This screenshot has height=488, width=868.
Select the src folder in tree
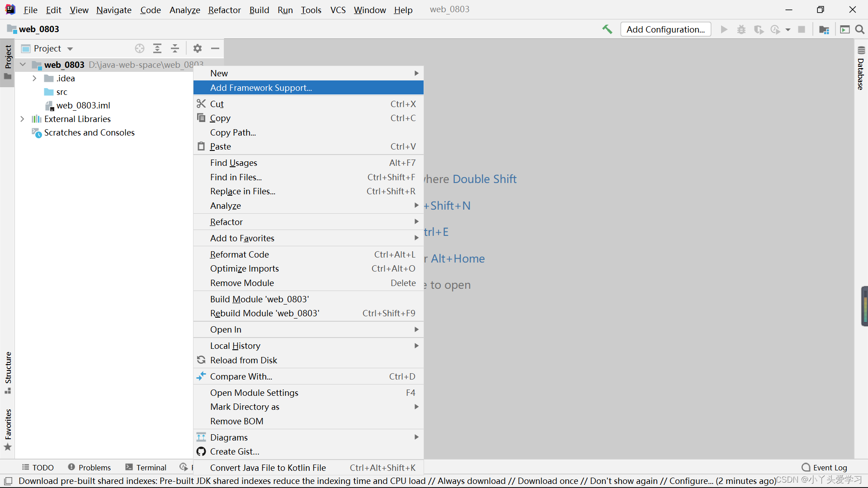(x=62, y=92)
